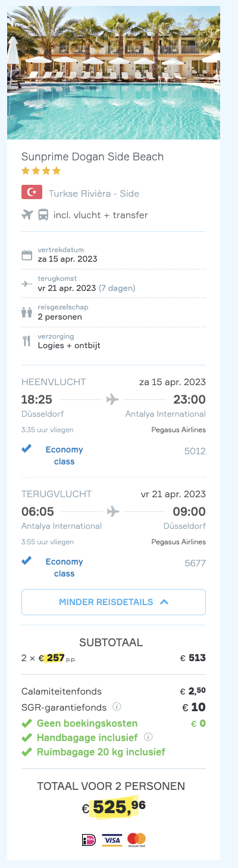The image size is (238, 868).
Task: Click the Mastercard payment logo
Action: [136, 839]
